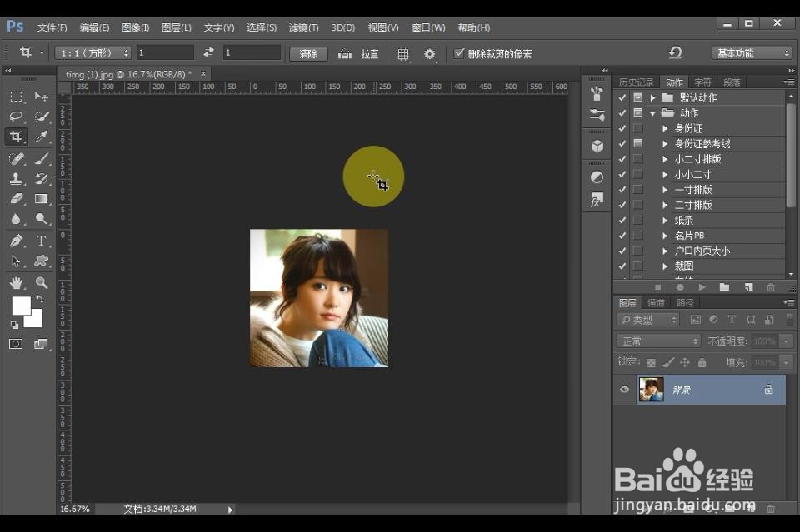The width and height of the screenshot is (800, 532).
Task: Open the crop tool preset picker arrow
Action: coord(42,52)
